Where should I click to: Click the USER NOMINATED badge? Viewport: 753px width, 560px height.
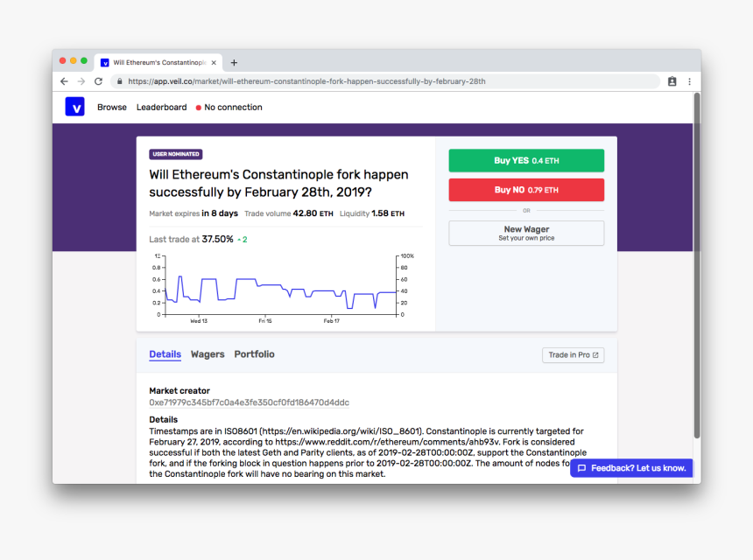coord(176,154)
